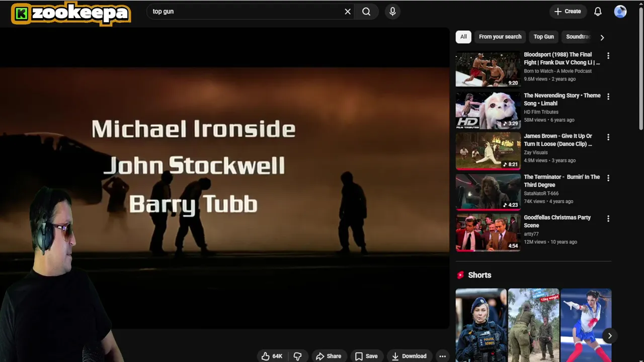Open the Create menu
Screen dimensions: 644x362
(568, 12)
